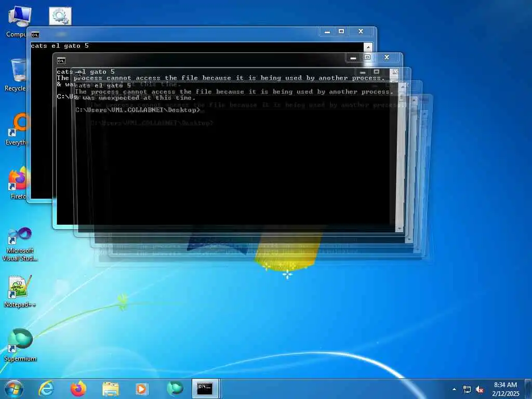
Task: Launch Internet Explorer from the taskbar
Action: 46,389
